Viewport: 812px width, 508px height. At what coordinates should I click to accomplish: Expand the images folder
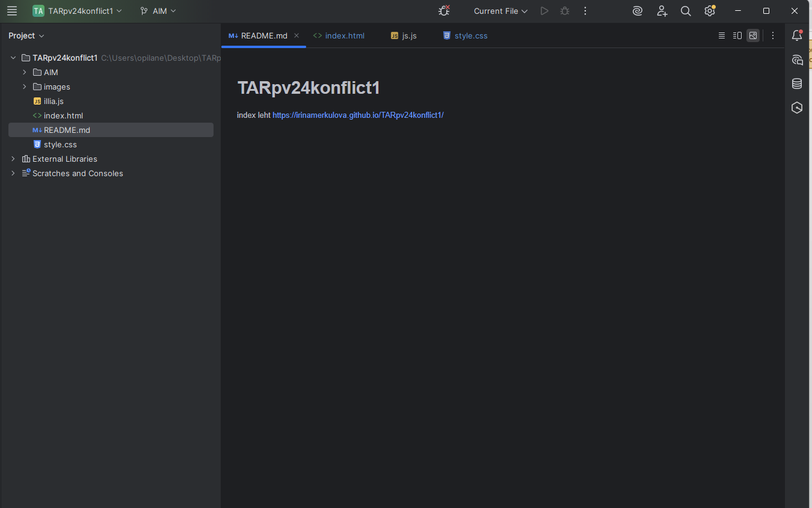25,87
